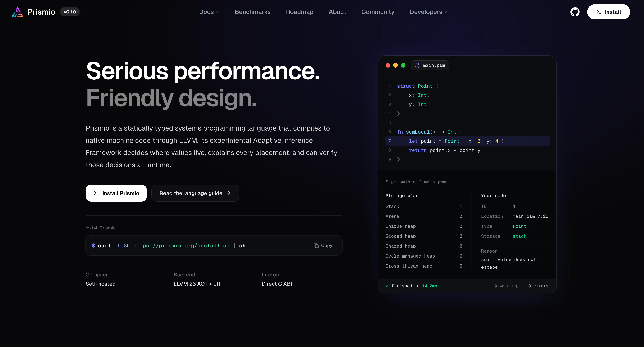644x347 pixels.
Task: Click the Location value main.psm:7:23
Action: tap(530, 216)
